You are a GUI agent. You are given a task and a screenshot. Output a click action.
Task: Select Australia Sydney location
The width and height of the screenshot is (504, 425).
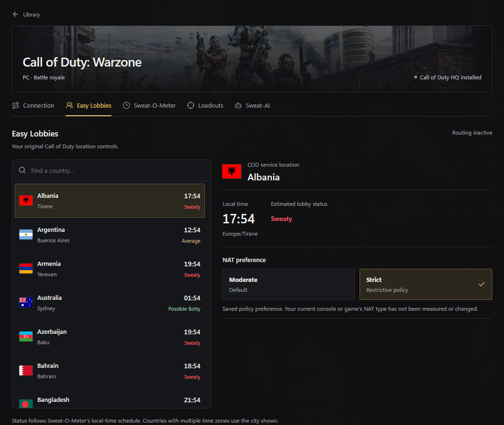pyautogui.click(x=109, y=303)
